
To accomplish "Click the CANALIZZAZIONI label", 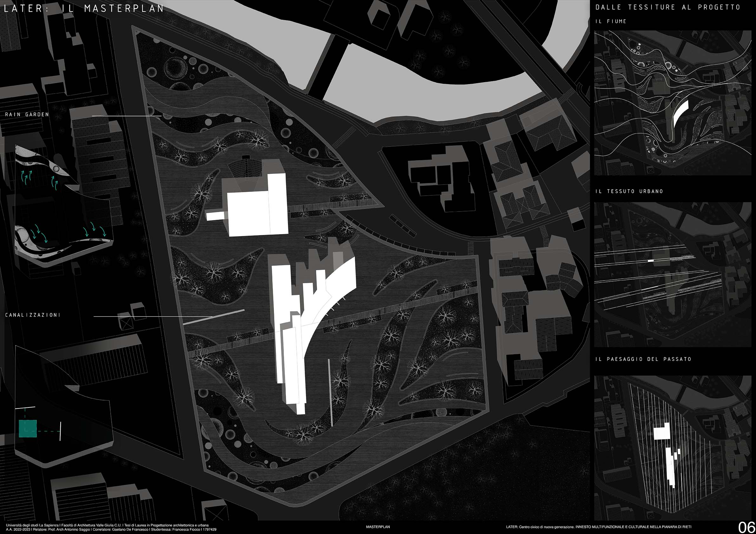I will tap(33, 315).
